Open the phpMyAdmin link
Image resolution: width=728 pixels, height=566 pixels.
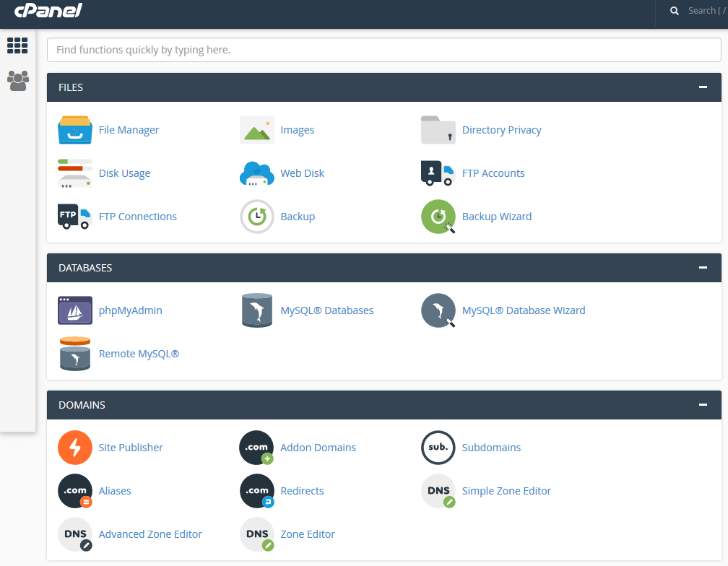pos(131,310)
